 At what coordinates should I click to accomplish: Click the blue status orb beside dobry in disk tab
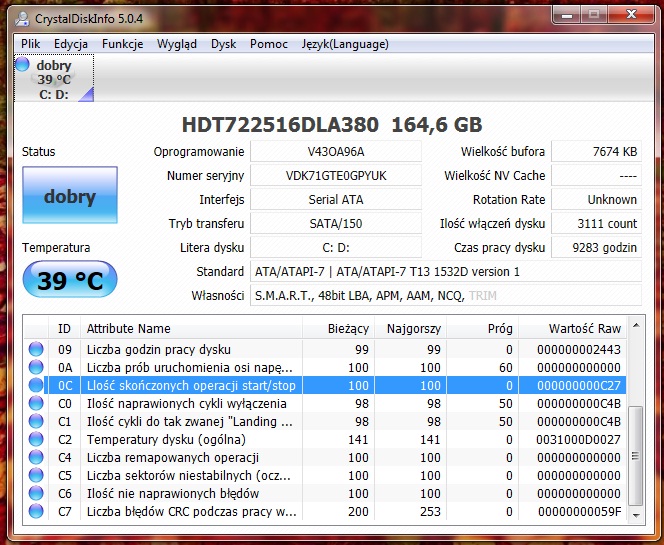[22, 65]
